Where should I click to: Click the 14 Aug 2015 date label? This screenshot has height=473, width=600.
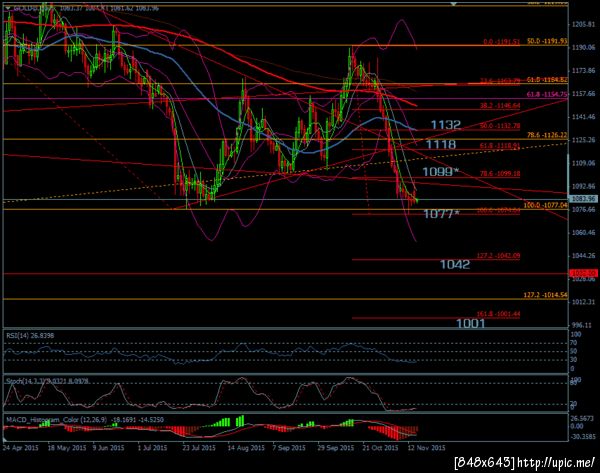point(246,448)
